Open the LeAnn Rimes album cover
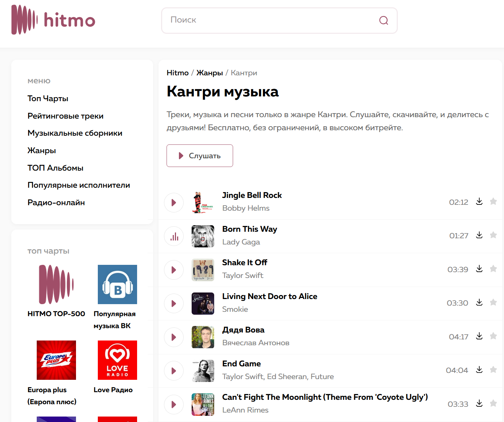Screen dimensions: 504x422 pyautogui.click(x=203, y=405)
